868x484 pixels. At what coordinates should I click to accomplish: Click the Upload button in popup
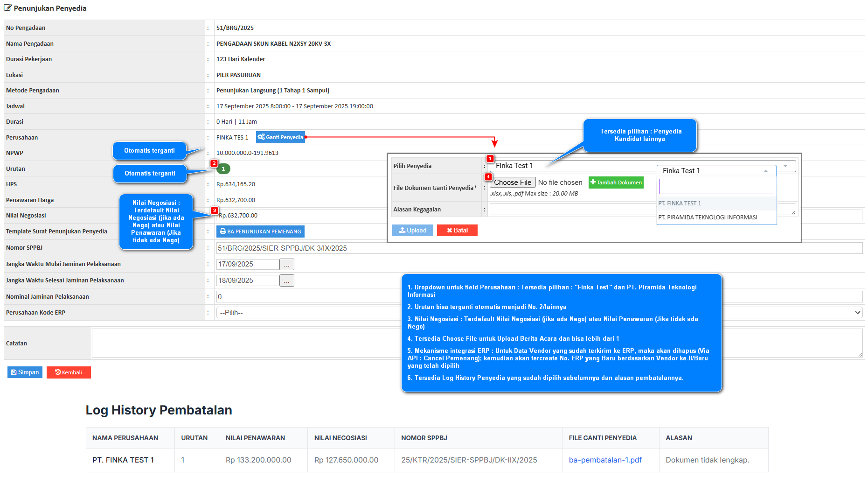tap(413, 231)
